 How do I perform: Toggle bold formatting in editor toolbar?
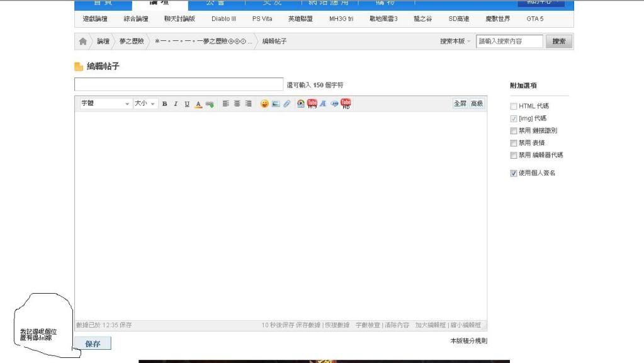tap(164, 104)
